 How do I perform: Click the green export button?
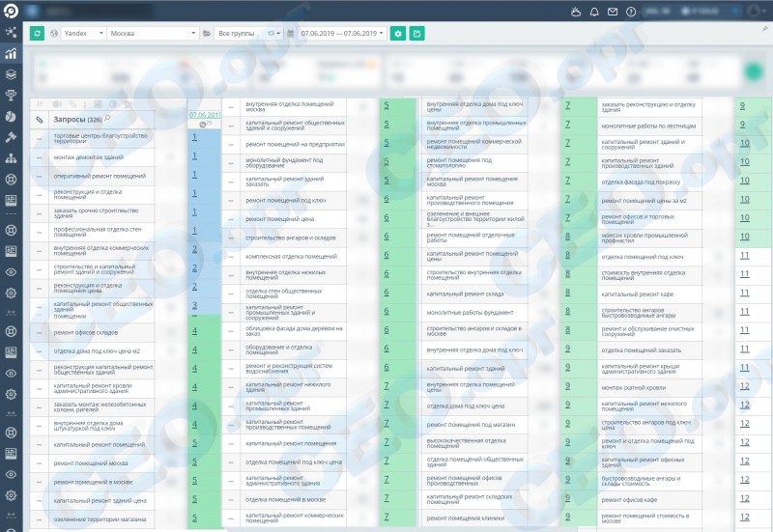click(416, 33)
